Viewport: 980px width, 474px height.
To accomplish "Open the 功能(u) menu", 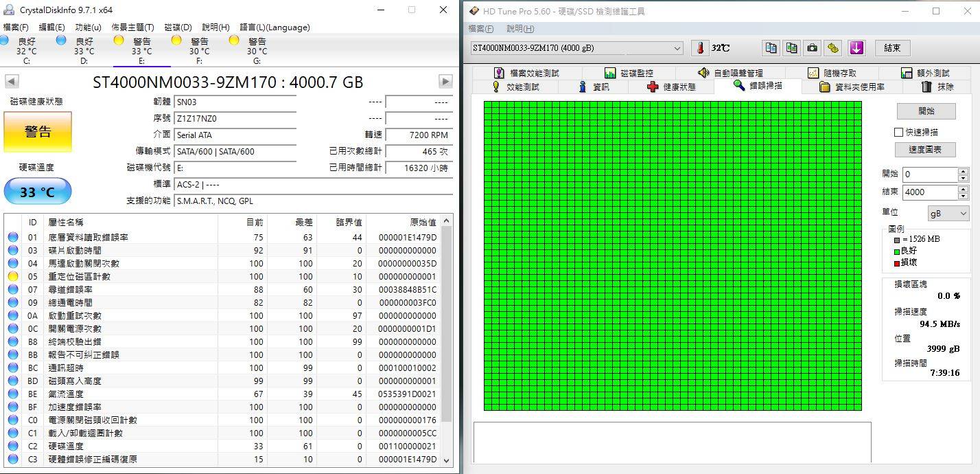I will click(x=88, y=27).
